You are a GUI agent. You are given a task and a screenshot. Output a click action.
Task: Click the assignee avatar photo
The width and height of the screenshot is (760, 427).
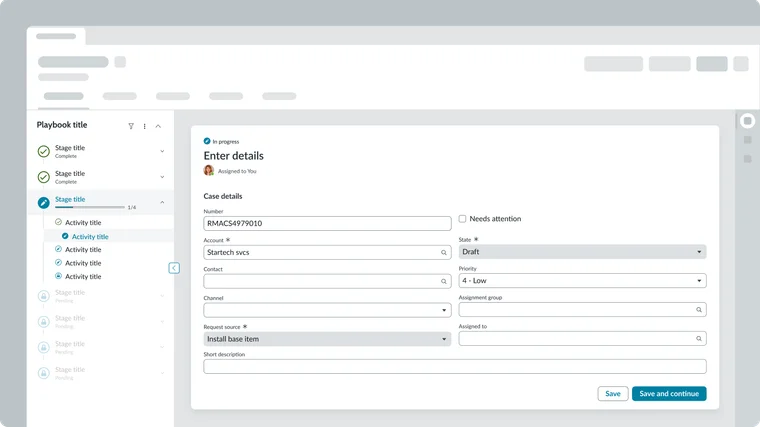tap(209, 171)
